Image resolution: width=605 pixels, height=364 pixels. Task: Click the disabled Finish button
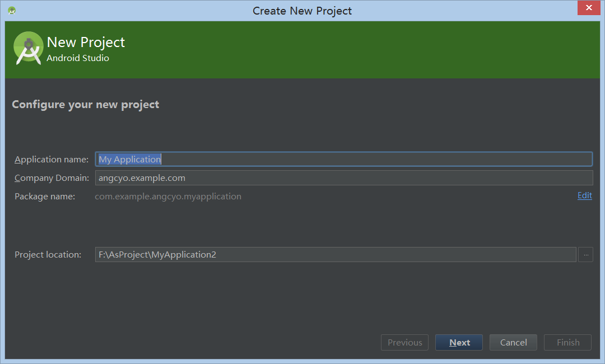[567, 342]
